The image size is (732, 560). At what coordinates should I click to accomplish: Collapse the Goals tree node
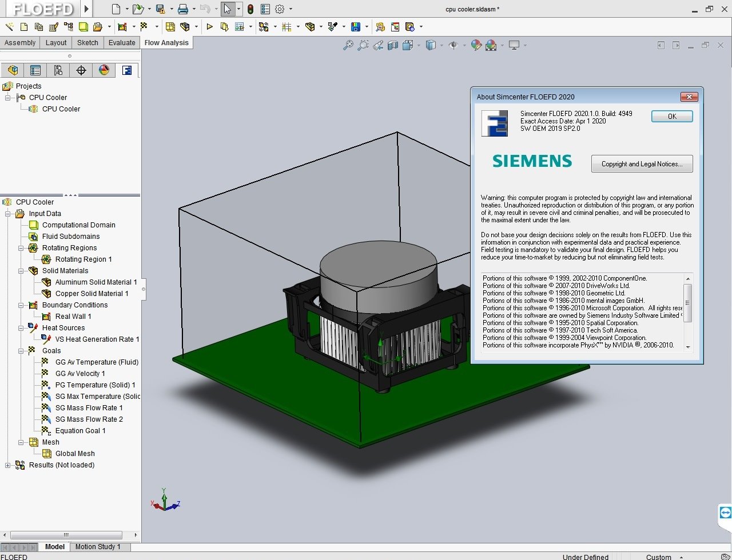[x=21, y=351]
